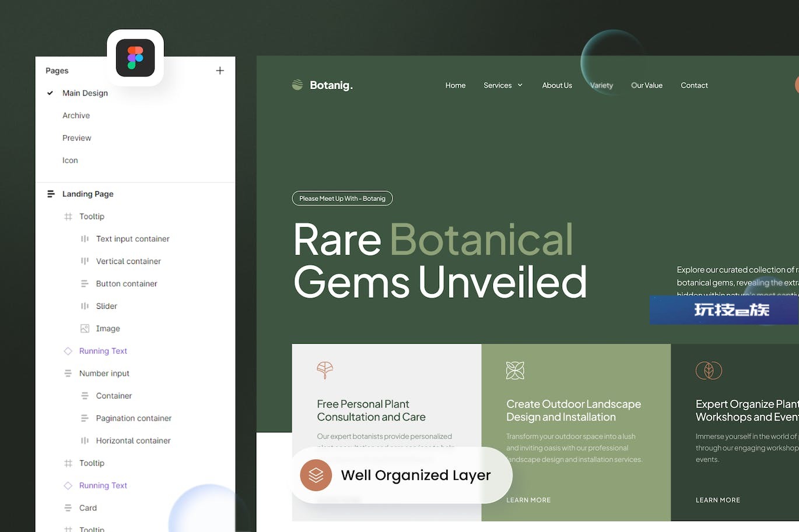Select the Pagination container layer name
799x532 pixels.
[x=134, y=418]
